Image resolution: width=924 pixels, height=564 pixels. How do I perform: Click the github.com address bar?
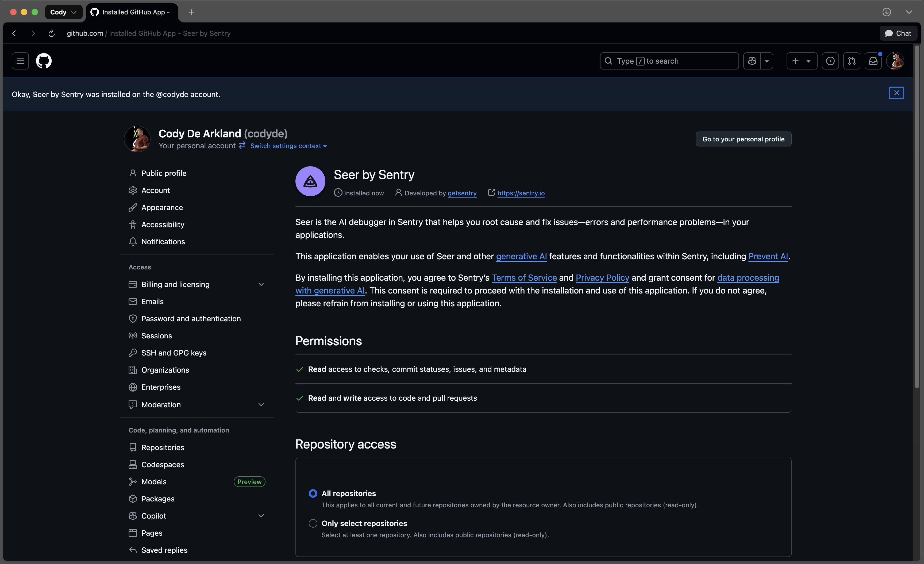[x=148, y=33]
